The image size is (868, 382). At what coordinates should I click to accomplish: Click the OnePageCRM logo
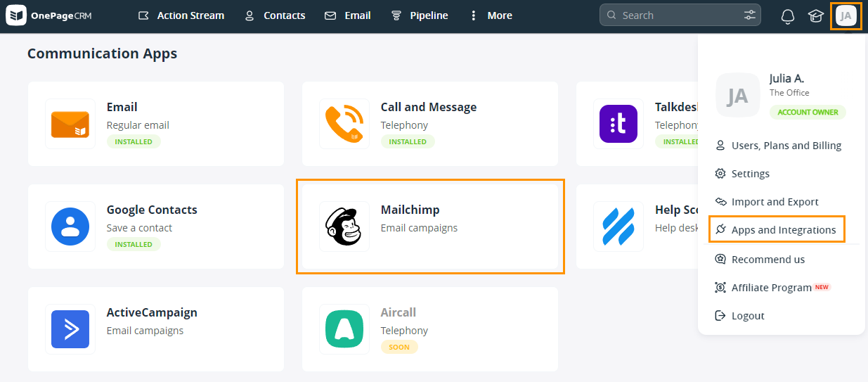click(49, 15)
